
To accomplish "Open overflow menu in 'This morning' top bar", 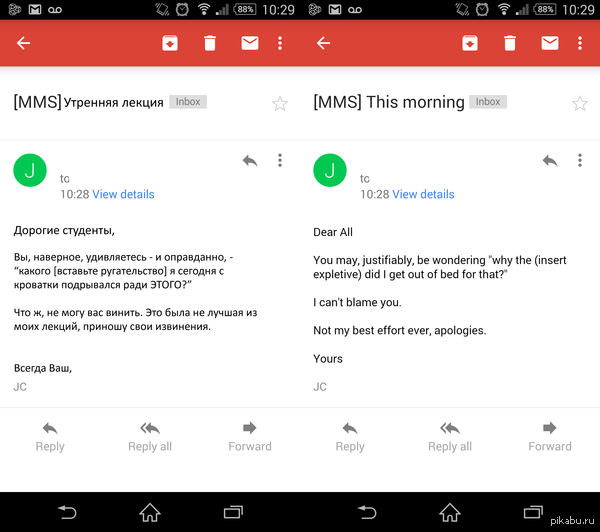I will 580,43.
